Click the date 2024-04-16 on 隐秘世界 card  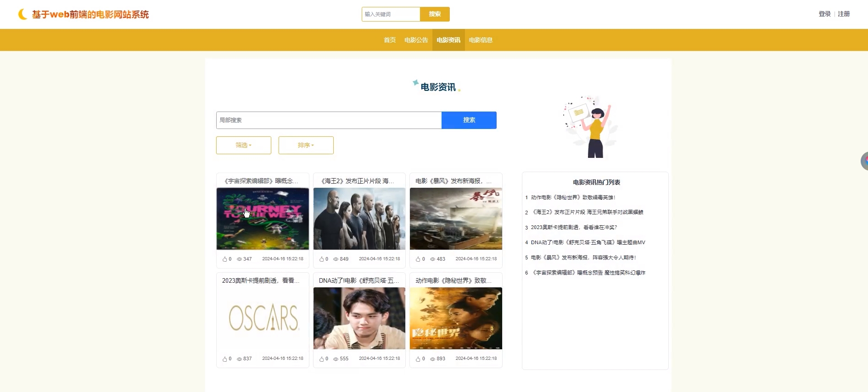476,358
